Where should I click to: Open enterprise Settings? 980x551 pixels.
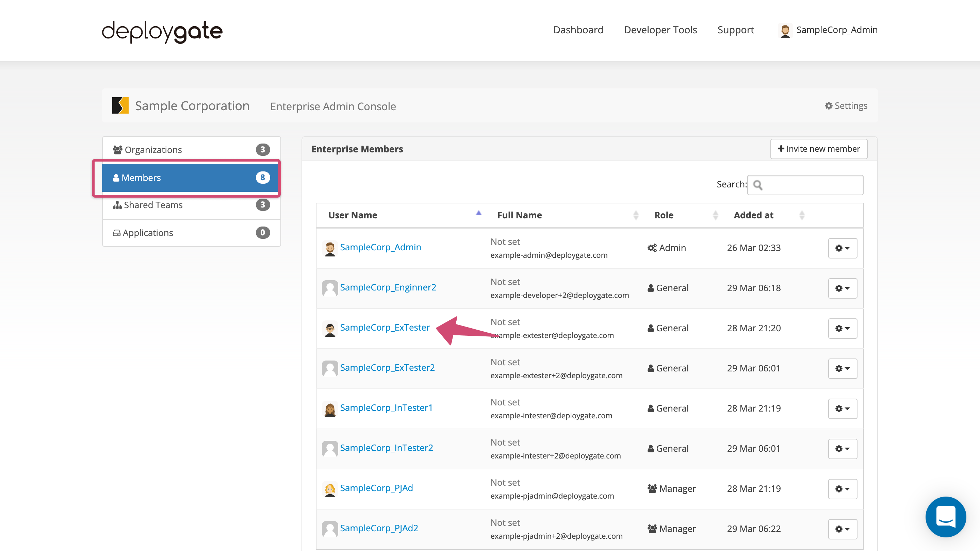coord(846,106)
